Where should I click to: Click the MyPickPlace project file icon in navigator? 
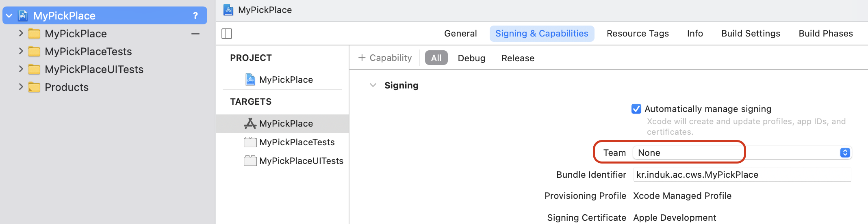click(23, 16)
